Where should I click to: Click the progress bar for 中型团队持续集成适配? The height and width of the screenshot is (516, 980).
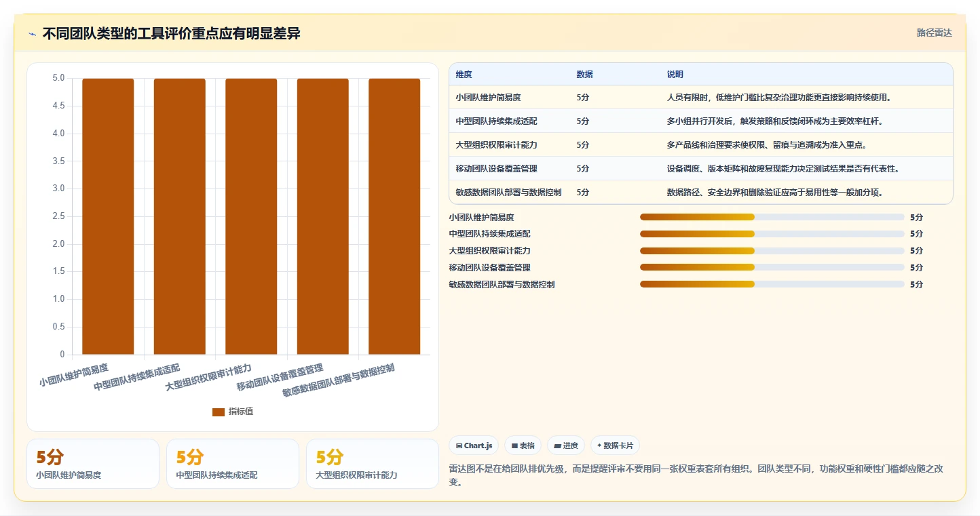click(772, 234)
